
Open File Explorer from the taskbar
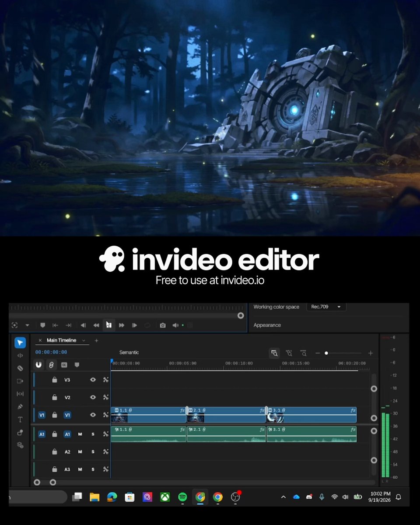pyautogui.click(x=94, y=497)
